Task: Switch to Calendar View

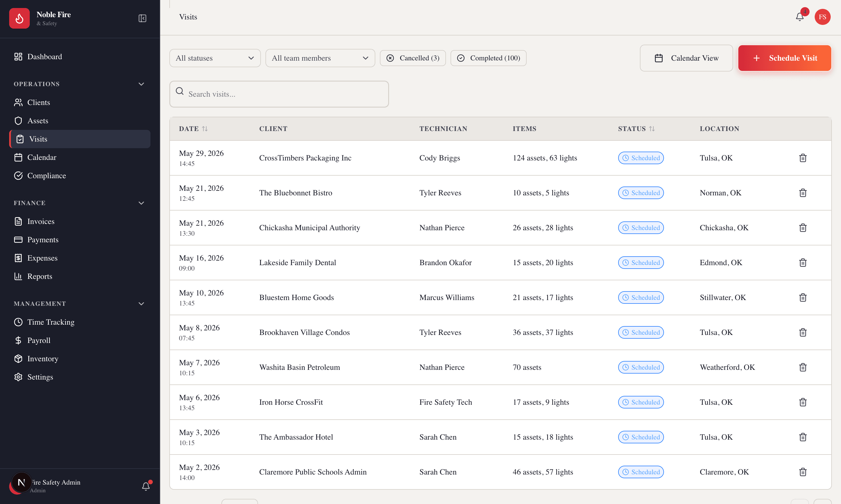Action: (x=686, y=58)
